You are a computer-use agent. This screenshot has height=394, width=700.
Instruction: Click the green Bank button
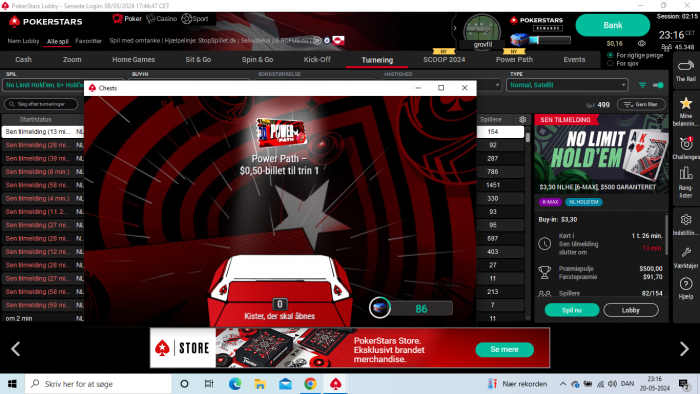pyautogui.click(x=612, y=25)
